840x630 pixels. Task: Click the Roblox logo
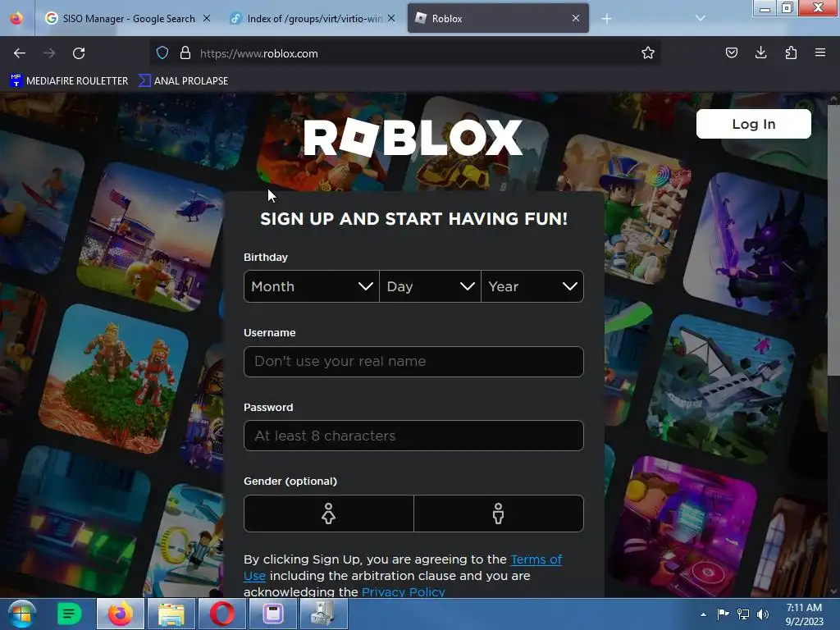point(413,137)
